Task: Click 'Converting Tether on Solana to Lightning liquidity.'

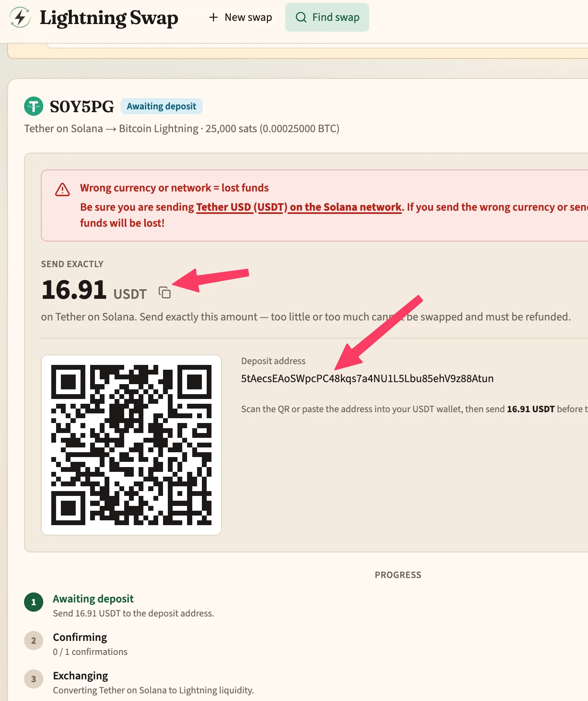Action: pos(153,690)
